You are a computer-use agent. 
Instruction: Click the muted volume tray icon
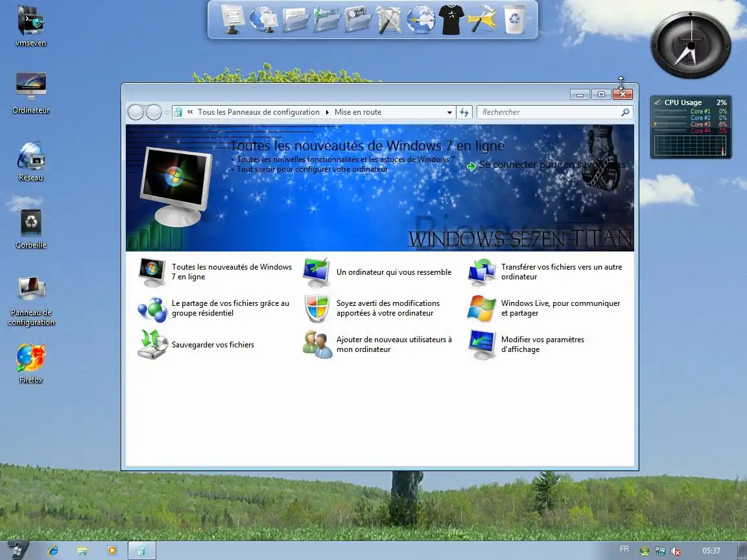(675, 551)
